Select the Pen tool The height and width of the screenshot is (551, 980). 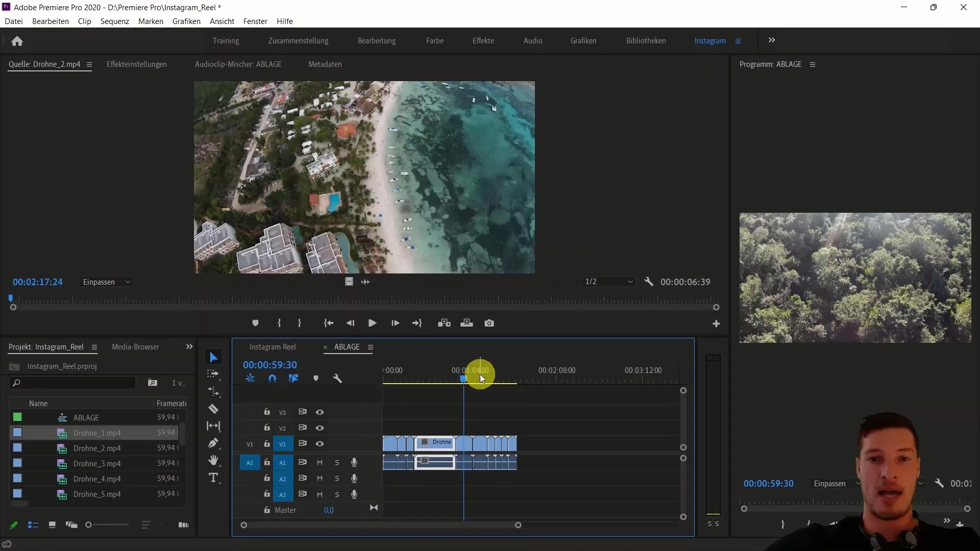click(213, 443)
